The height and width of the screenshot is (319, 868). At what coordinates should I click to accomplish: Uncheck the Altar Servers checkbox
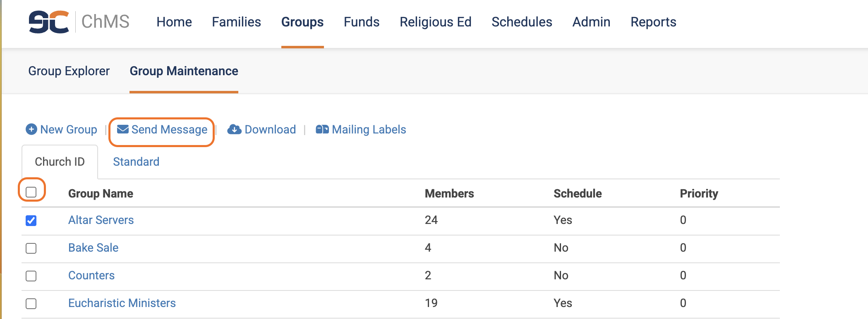[x=31, y=221]
